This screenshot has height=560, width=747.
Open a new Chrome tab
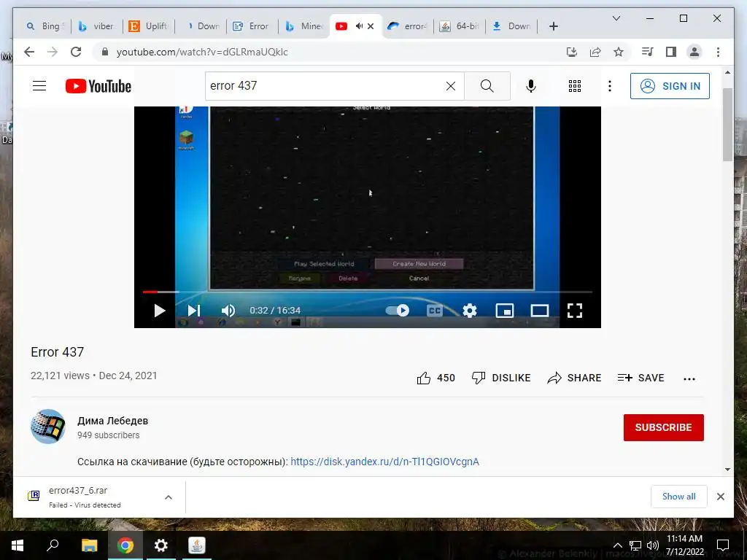553,26
